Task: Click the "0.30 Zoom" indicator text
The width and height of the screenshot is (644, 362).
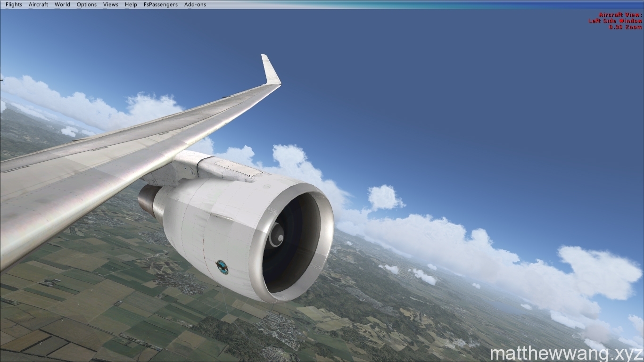Action: pos(625,27)
